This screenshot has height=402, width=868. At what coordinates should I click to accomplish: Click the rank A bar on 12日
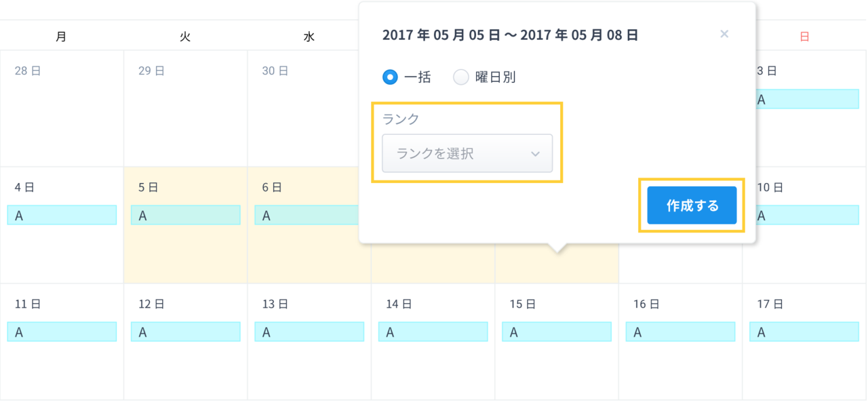click(x=185, y=332)
